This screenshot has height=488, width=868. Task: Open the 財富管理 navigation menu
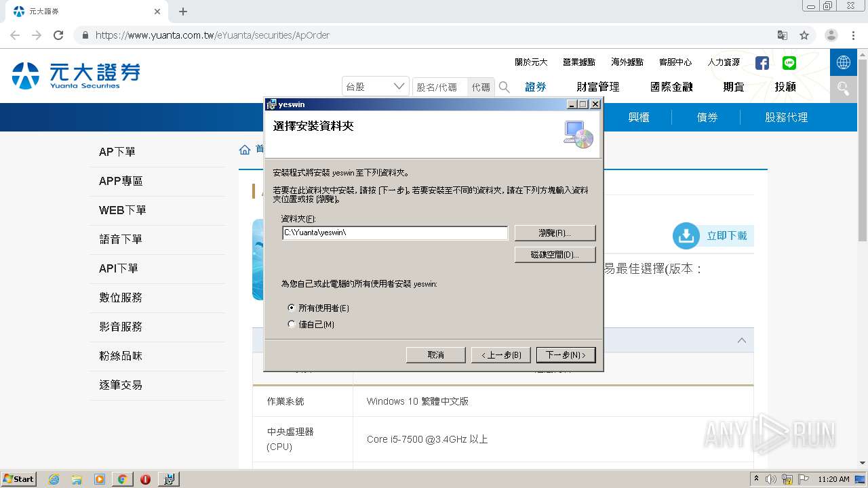[x=598, y=87]
